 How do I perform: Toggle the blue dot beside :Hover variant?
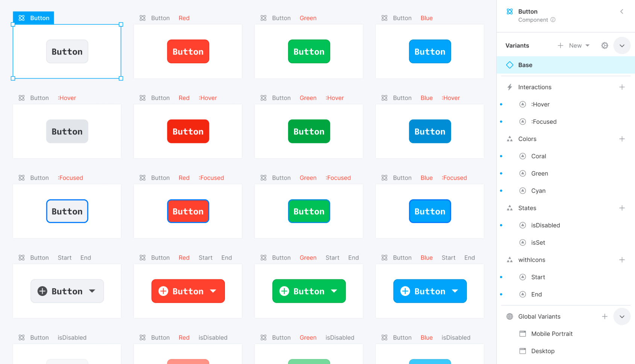(501, 104)
